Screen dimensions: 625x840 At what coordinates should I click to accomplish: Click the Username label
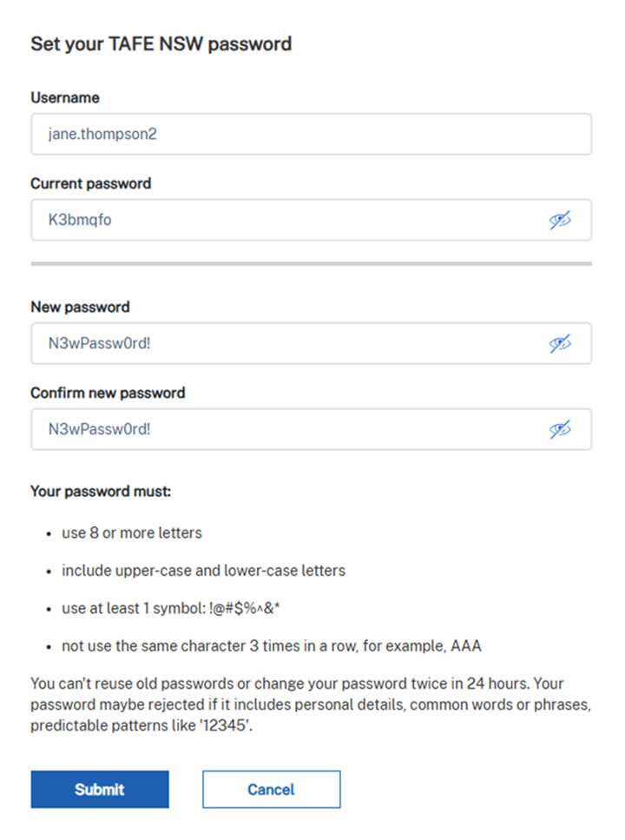click(x=65, y=97)
